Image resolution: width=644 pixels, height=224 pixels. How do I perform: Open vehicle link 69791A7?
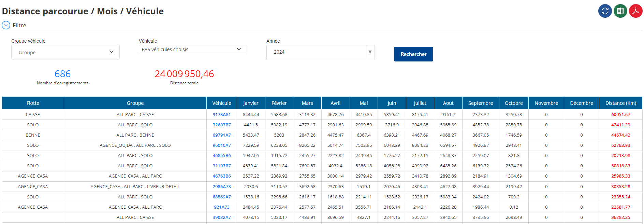[x=222, y=135]
